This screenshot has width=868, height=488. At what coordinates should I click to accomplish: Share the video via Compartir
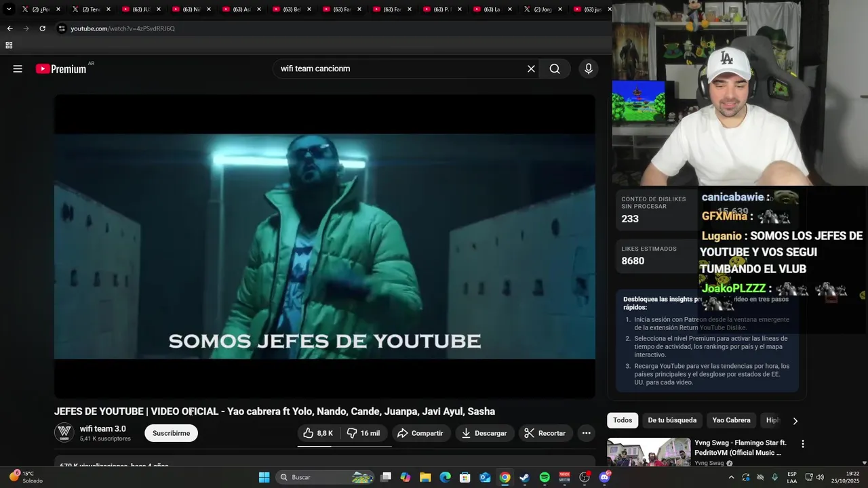point(420,433)
